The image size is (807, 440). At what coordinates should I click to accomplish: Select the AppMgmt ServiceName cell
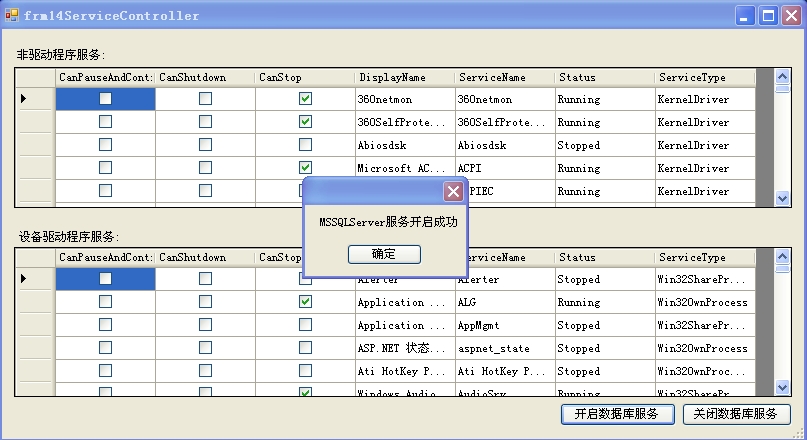coord(505,325)
